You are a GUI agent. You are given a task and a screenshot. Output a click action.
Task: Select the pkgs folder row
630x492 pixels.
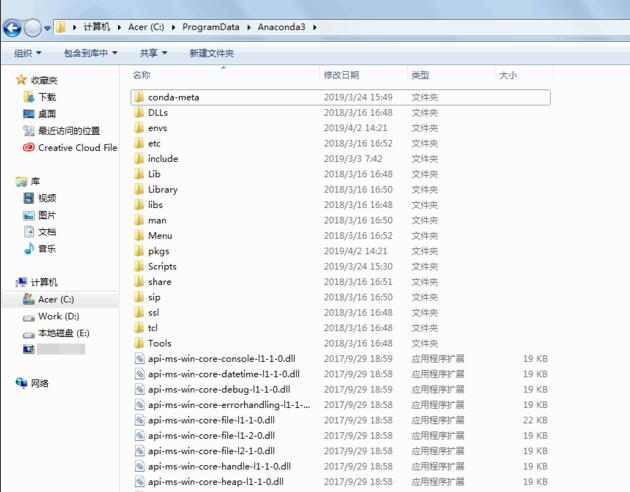tap(158, 251)
